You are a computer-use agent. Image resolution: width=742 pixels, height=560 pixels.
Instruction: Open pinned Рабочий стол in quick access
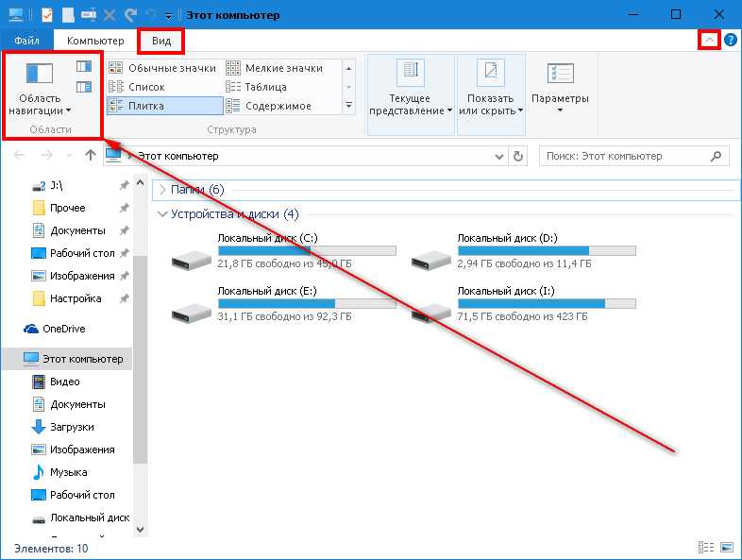click(82, 254)
